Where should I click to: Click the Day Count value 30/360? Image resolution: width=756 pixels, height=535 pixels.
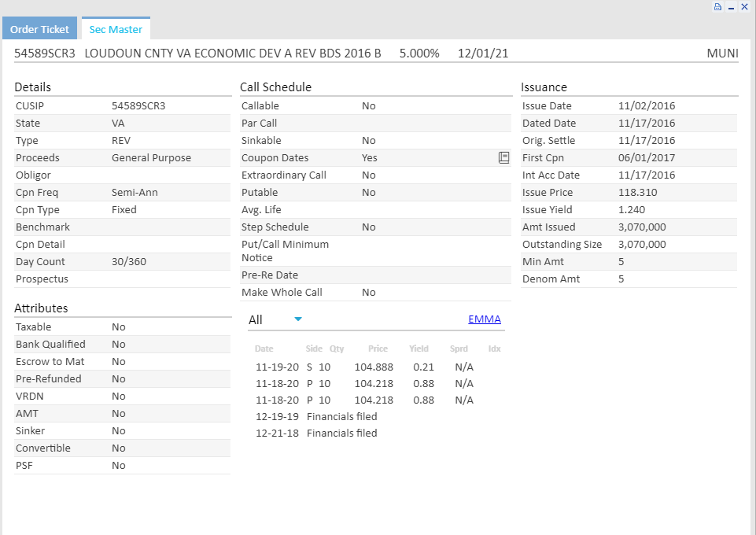(x=129, y=262)
